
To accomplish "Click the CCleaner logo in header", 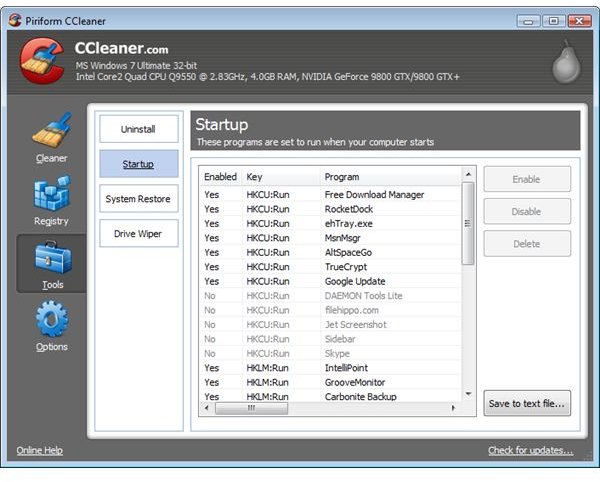I will (41, 60).
